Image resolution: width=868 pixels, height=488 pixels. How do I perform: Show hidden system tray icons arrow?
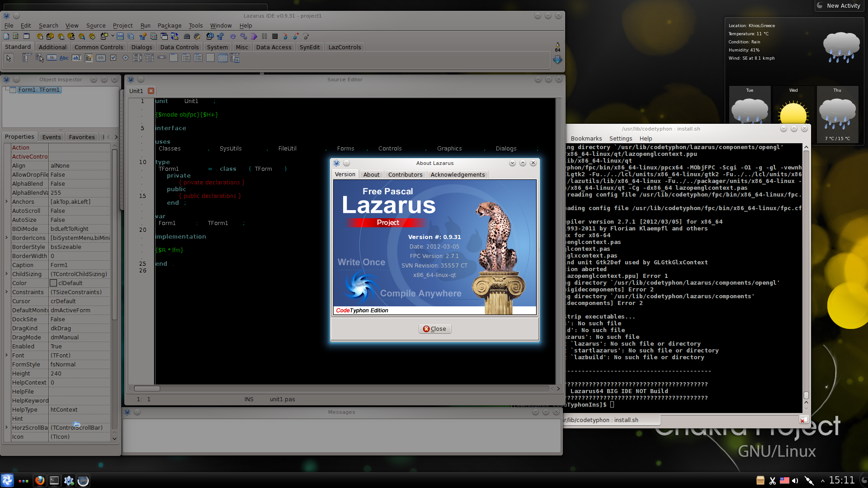pyautogui.click(x=822, y=481)
